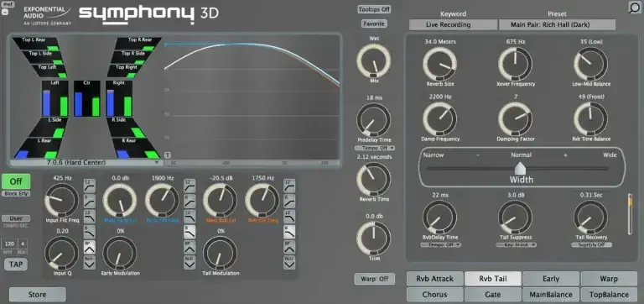Switch to the Rvb Tail tab

point(493,279)
